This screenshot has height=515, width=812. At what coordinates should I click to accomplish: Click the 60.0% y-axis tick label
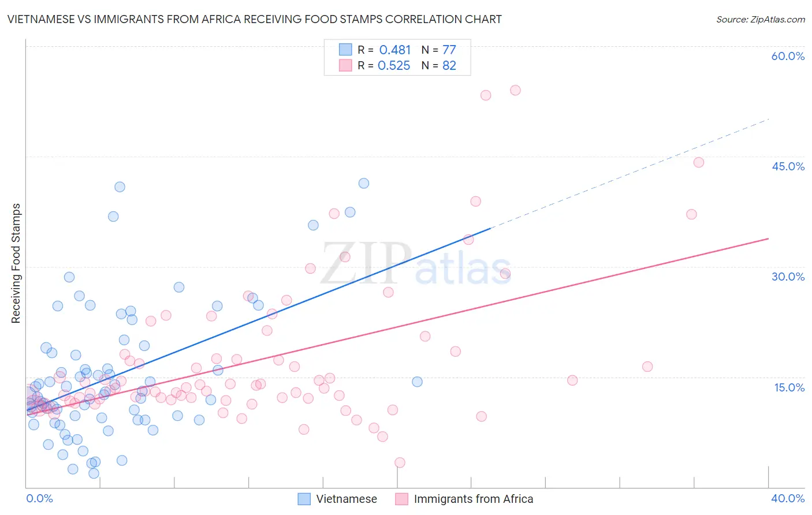pos(788,56)
